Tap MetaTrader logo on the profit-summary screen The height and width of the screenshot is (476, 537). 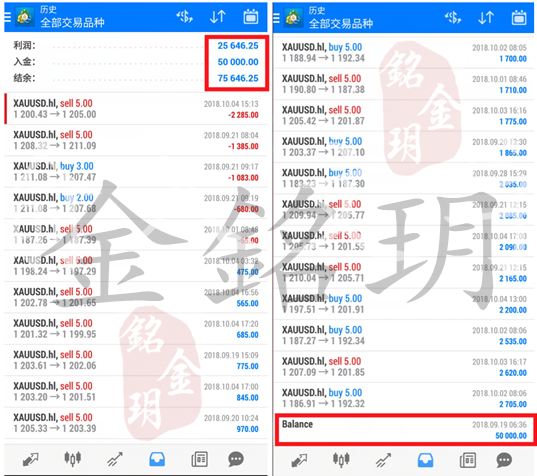click(25, 17)
